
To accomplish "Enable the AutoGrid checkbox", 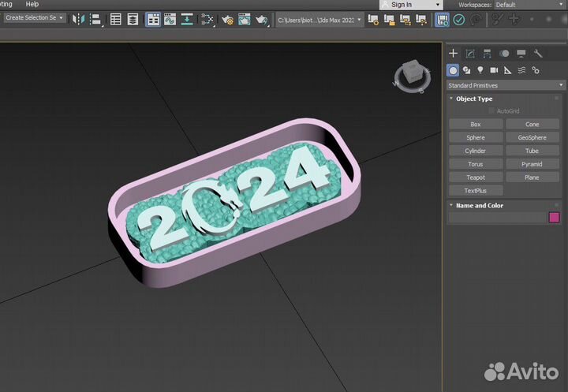I will [x=492, y=111].
